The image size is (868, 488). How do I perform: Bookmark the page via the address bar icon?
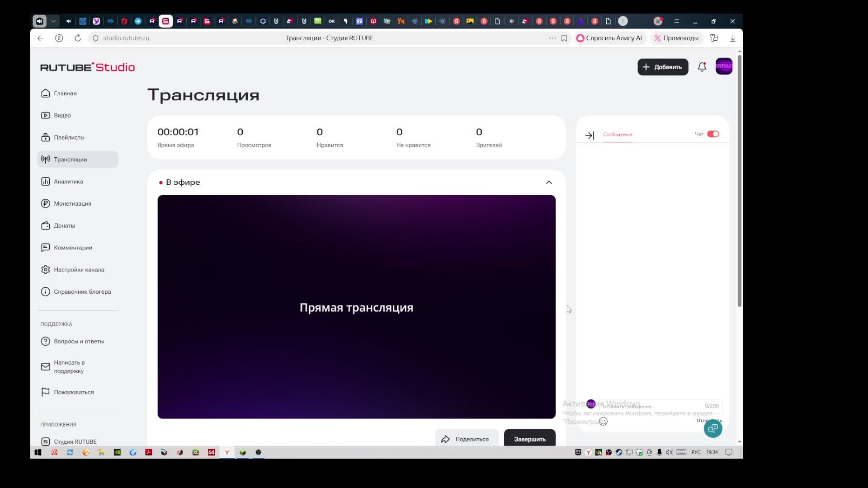(x=564, y=38)
